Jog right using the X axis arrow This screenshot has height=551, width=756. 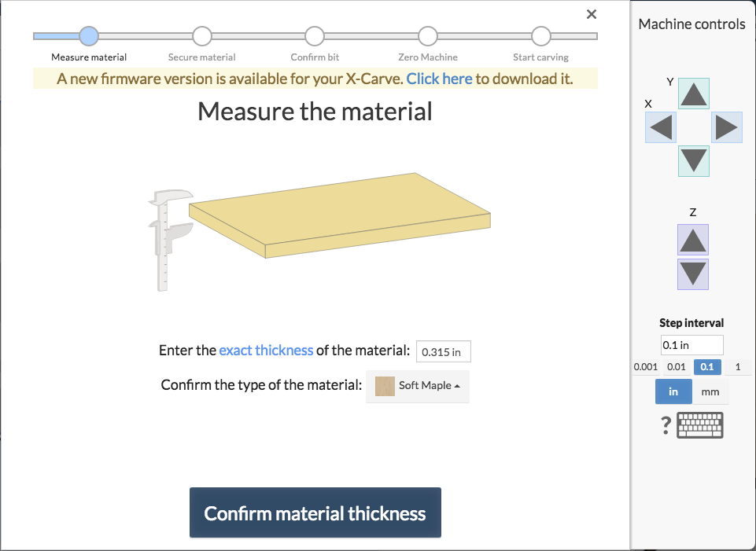(x=726, y=127)
